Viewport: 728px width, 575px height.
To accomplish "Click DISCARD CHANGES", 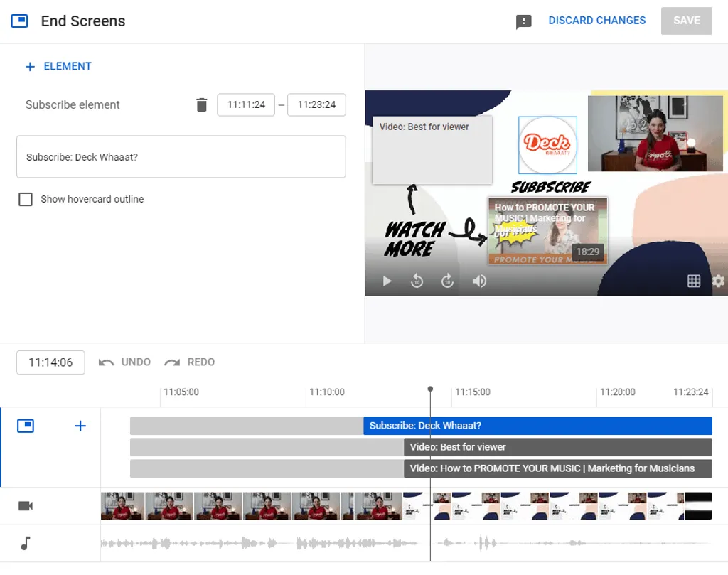I will coord(596,21).
